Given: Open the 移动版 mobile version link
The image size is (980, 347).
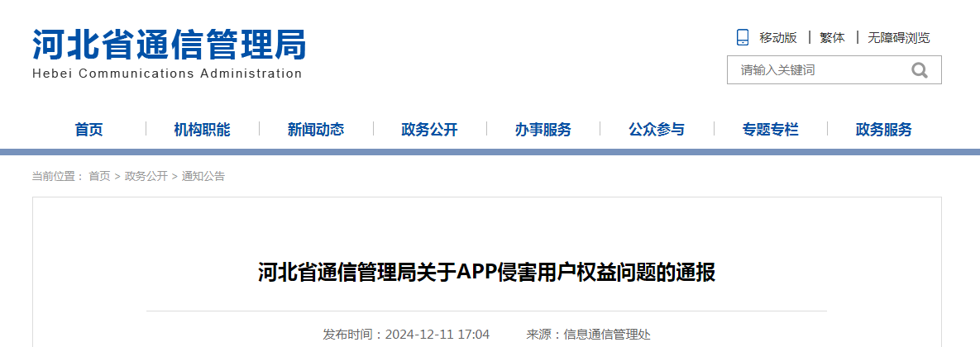Looking at the screenshot, I should pyautogui.click(x=778, y=37).
